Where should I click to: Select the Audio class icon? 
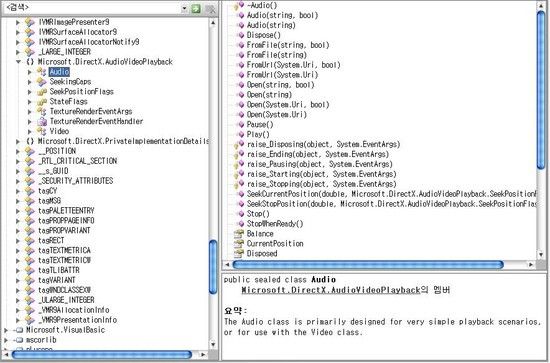[42, 72]
